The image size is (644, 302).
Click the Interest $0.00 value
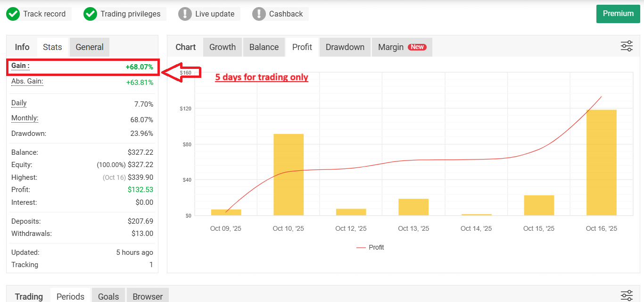tap(144, 202)
